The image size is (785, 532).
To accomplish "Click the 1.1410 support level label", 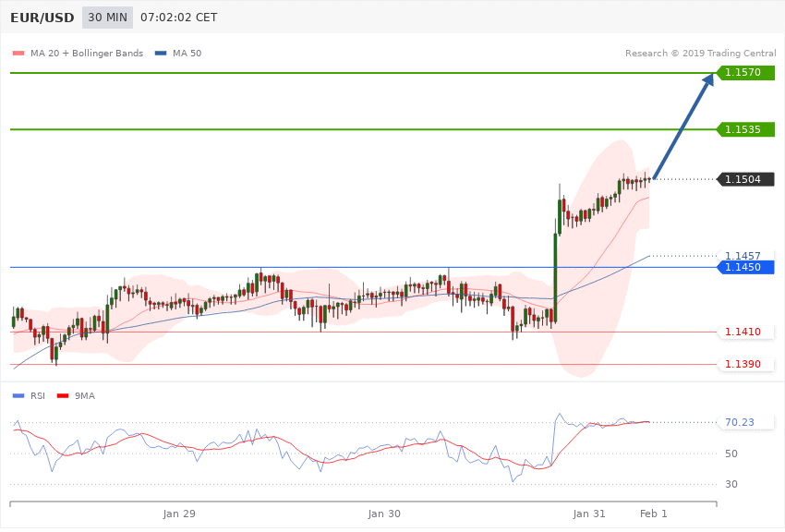I will pos(743,332).
